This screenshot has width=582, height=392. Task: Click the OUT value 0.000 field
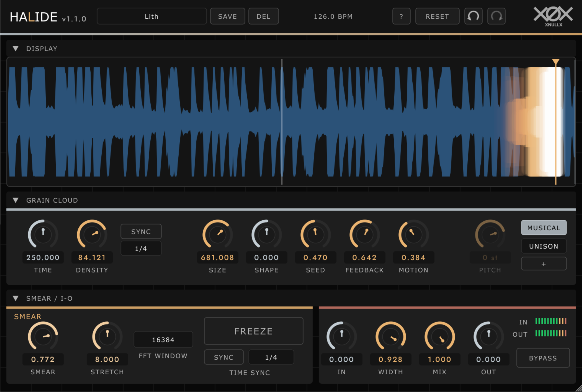pos(489,359)
